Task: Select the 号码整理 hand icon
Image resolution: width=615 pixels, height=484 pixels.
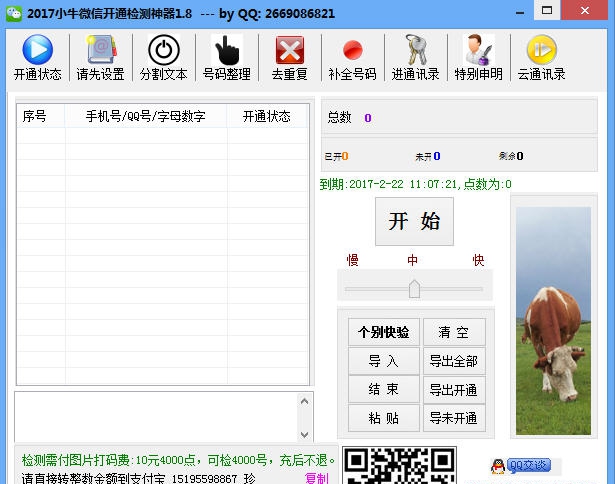Action: tap(227, 50)
